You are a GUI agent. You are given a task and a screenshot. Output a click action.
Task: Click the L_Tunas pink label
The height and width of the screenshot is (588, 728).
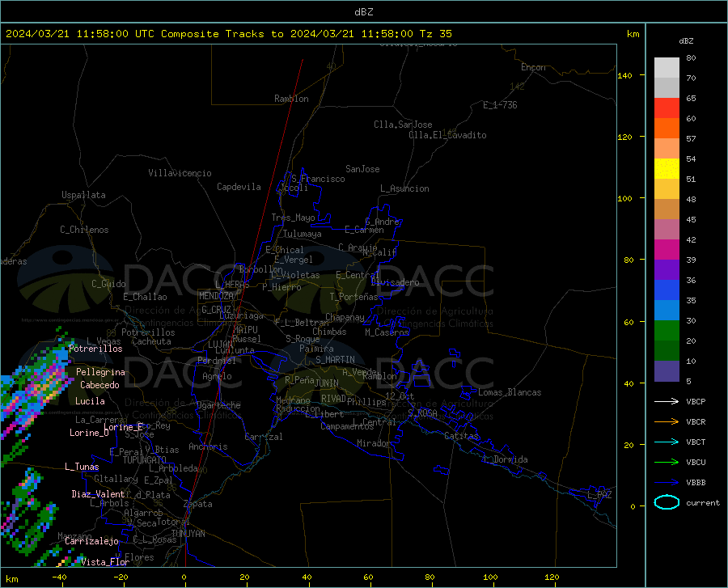pyautogui.click(x=82, y=467)
